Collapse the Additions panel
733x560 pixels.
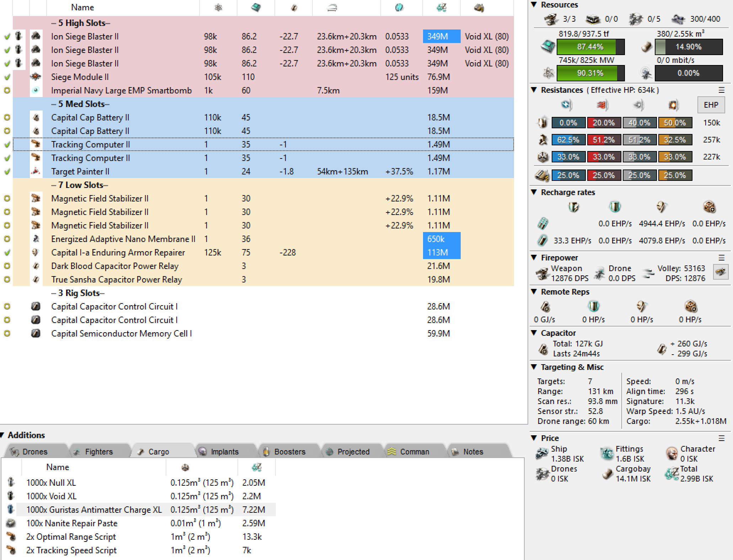click(2, 435)
